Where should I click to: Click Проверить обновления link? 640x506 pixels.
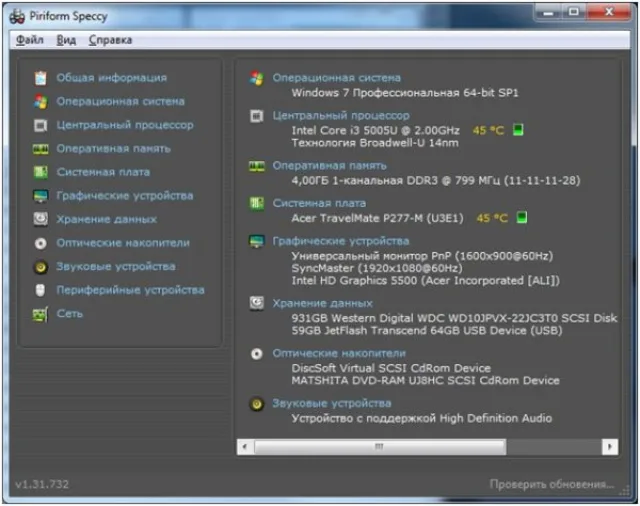coord(551,484)
